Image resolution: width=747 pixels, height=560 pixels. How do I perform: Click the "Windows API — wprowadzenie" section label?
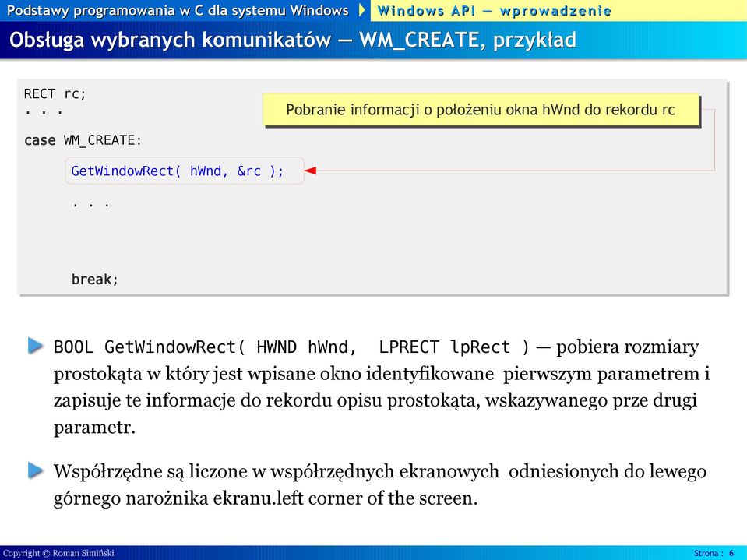(494, 10)
